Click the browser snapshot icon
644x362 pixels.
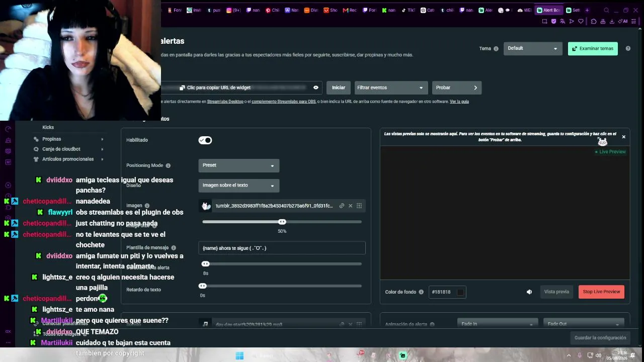coord(544,21)
